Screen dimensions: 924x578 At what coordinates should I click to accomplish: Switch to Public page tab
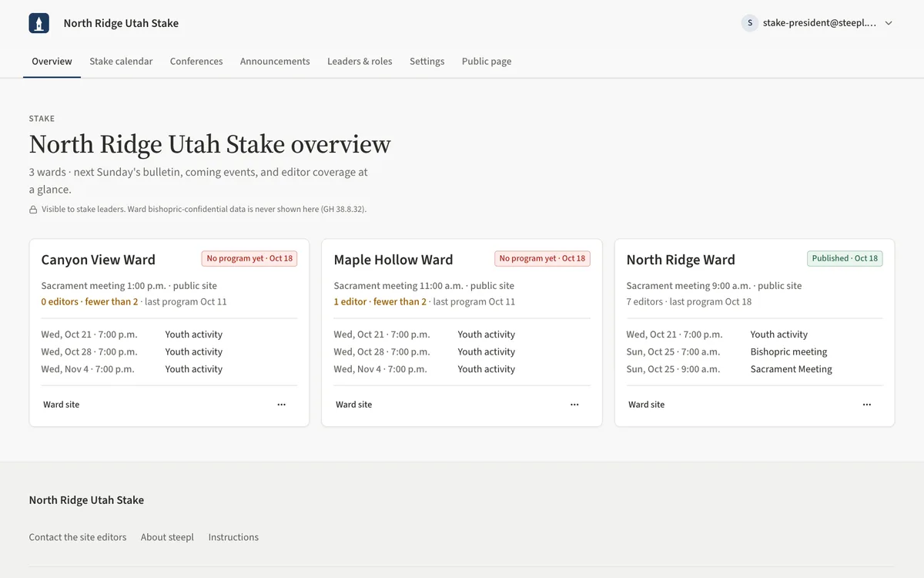tap(487, 62)
